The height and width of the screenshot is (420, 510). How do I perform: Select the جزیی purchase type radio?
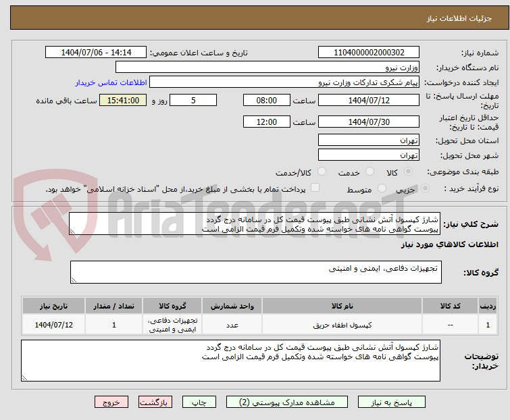click(x=425, y=188)
